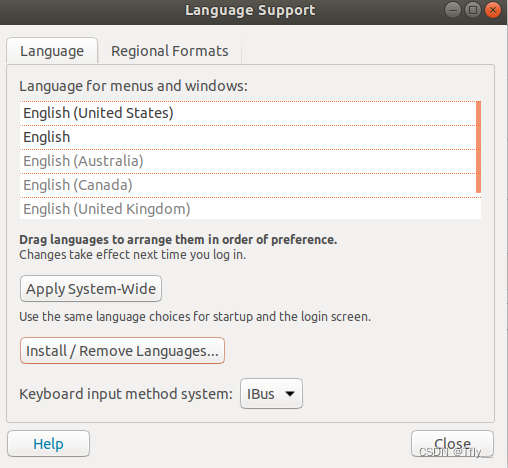Open Install / Remove Languages dialog
This screenshot has height=468, width=508.
pyautogui.click(x=122, y=351)
